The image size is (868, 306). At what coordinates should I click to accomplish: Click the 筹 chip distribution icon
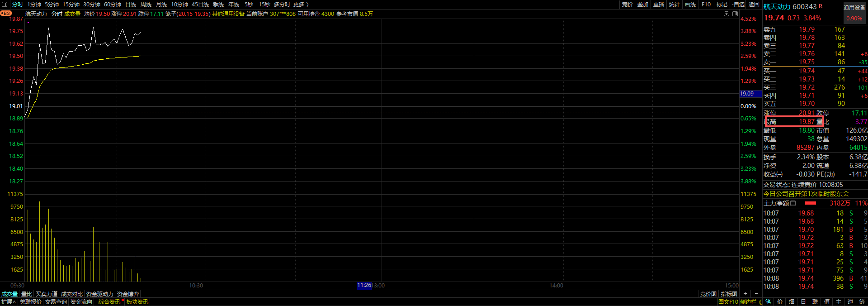coord(862,302)
